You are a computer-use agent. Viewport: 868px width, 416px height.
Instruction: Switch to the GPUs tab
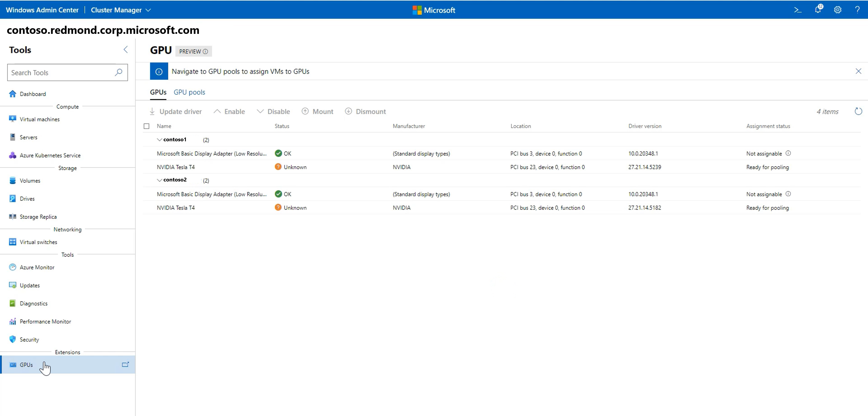coord(158,92)
